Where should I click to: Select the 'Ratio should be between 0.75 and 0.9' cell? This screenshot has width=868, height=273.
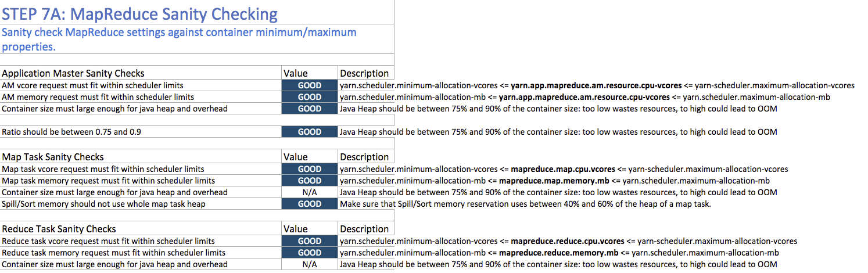click(x=71, y=132)
